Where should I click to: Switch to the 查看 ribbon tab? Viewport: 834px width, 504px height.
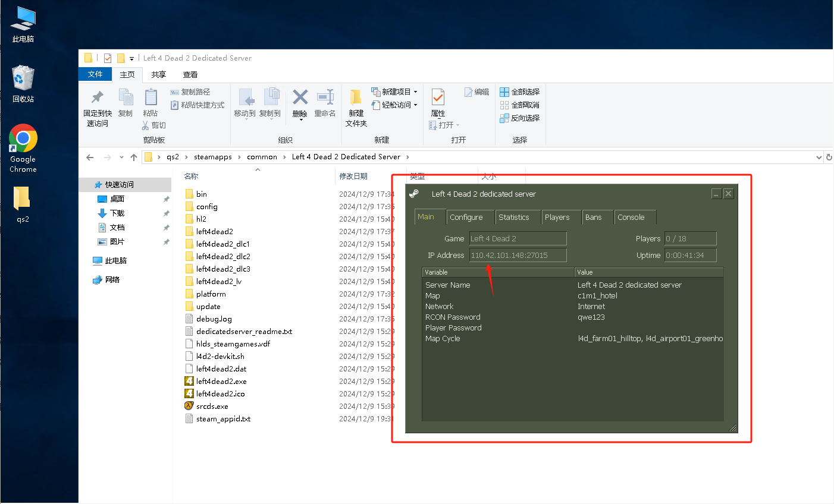(190, 75)
